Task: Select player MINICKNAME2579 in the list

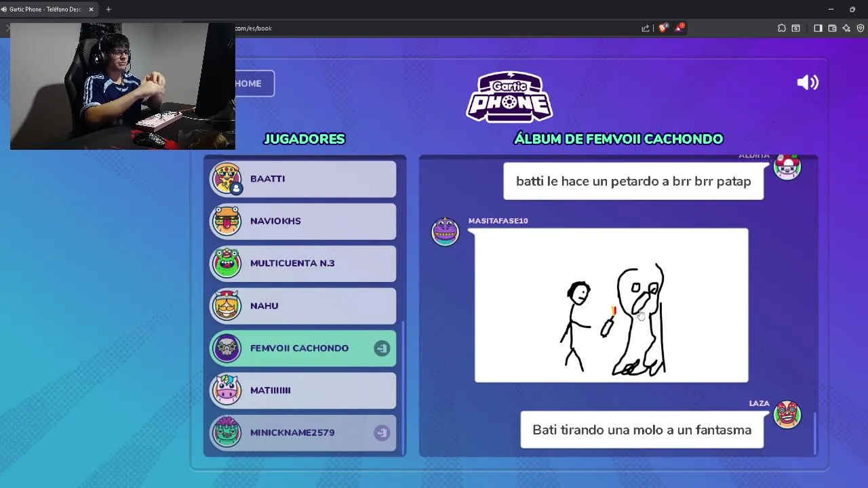Action: tap(303, 432)
